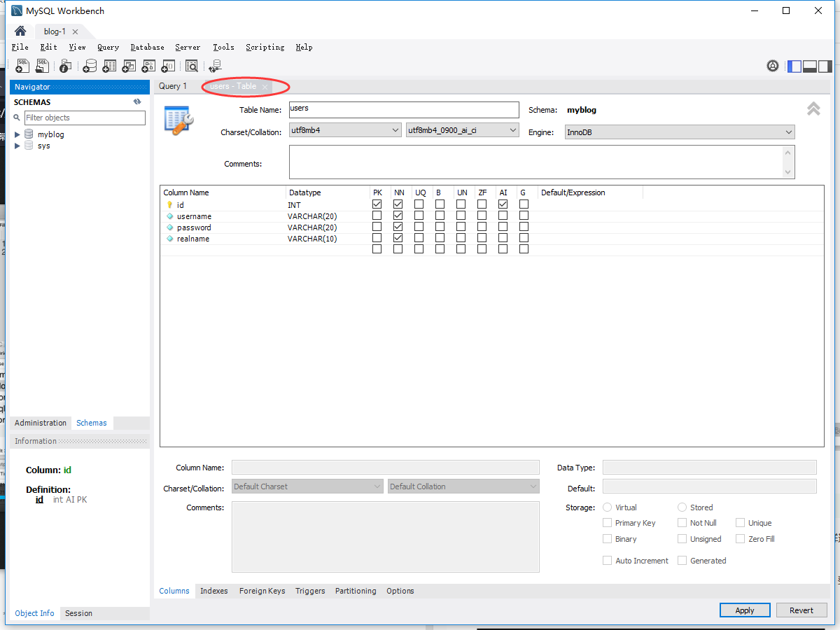Screen dimensions: 840x630
Task: Toggle NN checkbox for username column
Action: [x=398, y=216]
